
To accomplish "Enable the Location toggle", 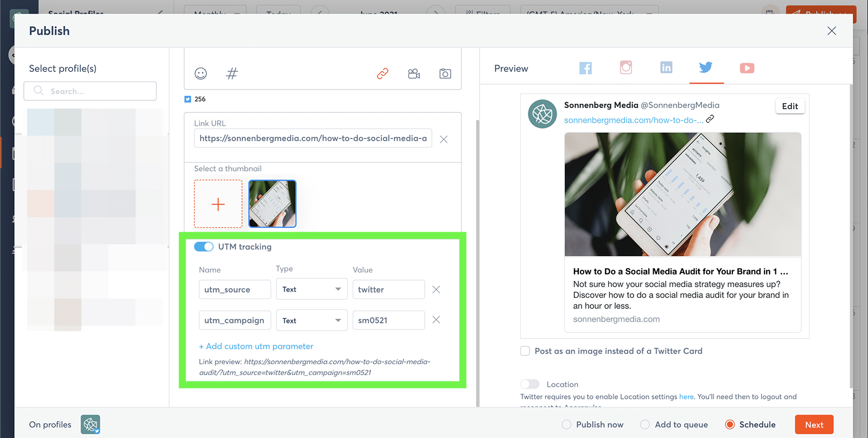I will click(x=530, y=384).
